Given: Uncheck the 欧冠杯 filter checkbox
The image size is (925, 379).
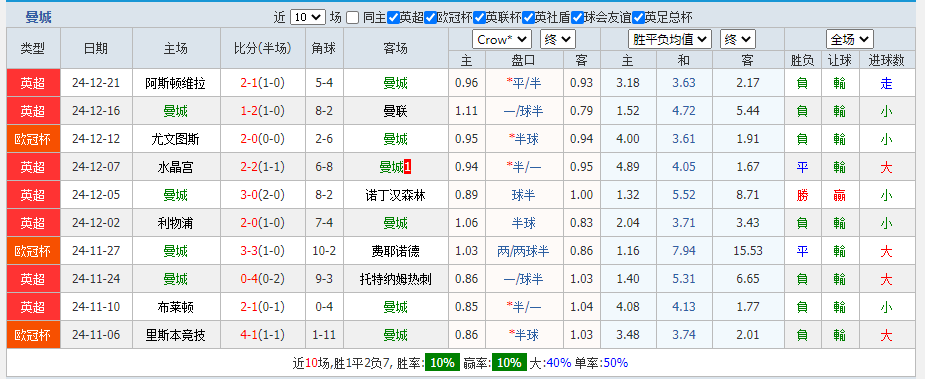Looking at the screenshot, I should coord(430,18).
